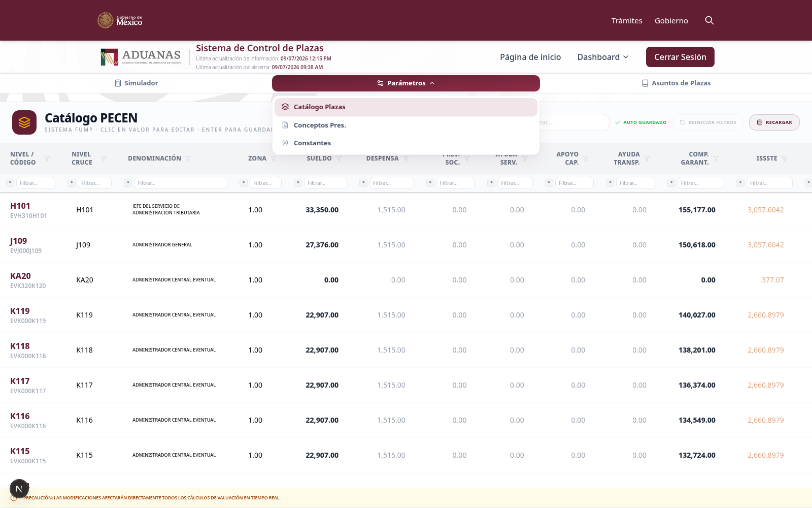The width and height of the screenshot is (812, 508).
Task: Open the filter operator beside the DESPENSA filter
Action: point(363,183)
